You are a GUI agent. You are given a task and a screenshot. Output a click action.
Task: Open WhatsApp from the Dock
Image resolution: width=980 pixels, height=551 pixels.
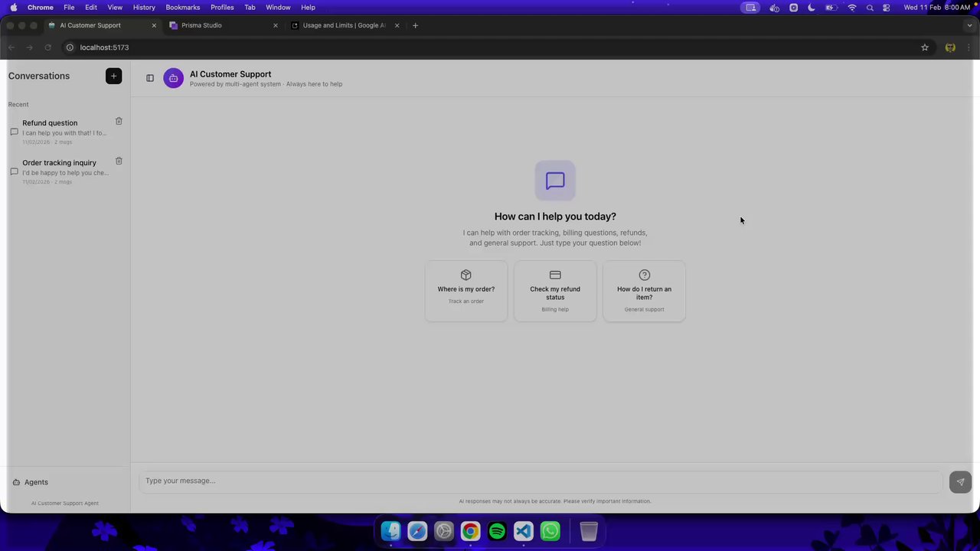coord(550,531)
